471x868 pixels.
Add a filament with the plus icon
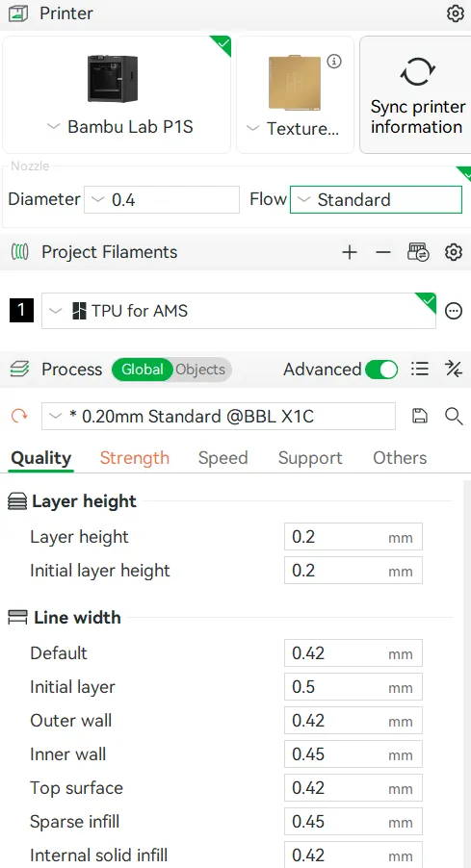tap(350, 252)
